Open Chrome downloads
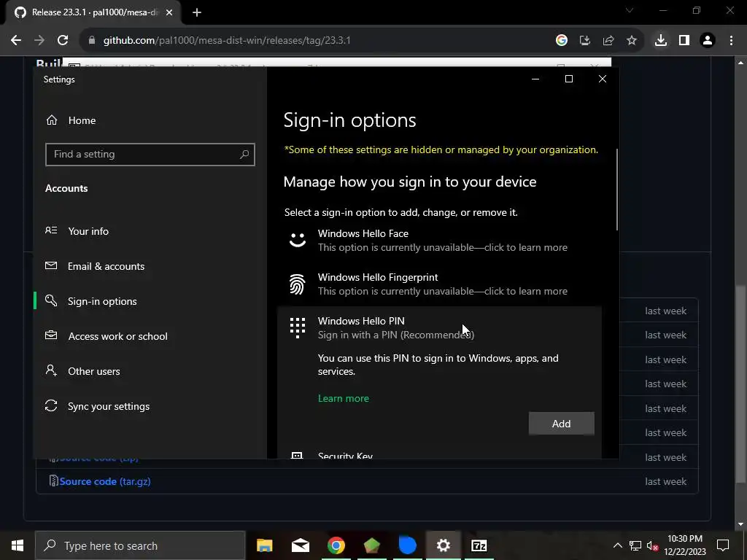Image resolution: width=747 pixels, height=560 pixels. pyautogui.click(x=661, y=41)
